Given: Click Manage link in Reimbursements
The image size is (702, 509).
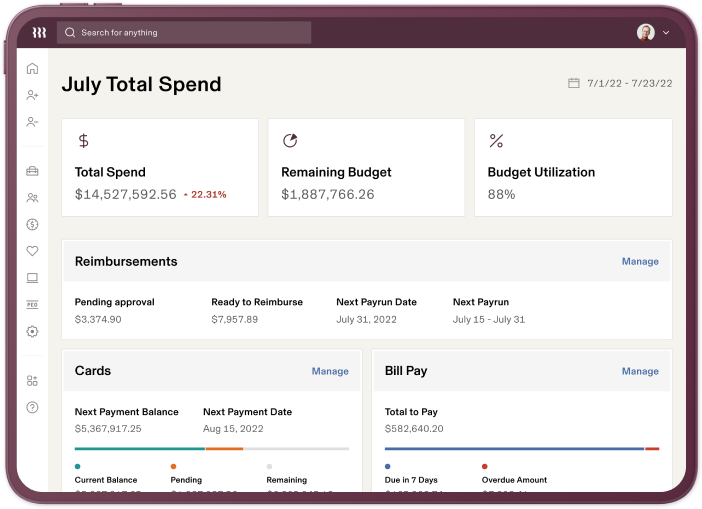Looking at the screenshot, I should (x=640, y=261).
